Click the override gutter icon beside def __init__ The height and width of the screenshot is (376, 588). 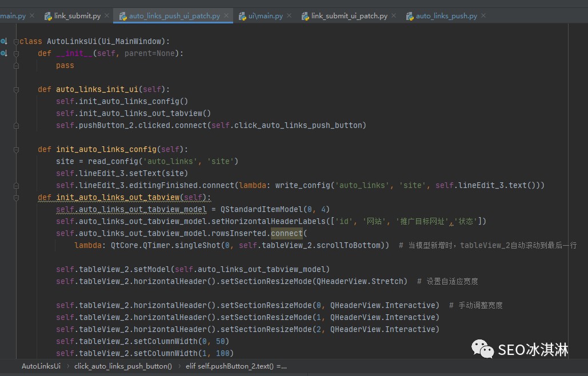point(4,53)
